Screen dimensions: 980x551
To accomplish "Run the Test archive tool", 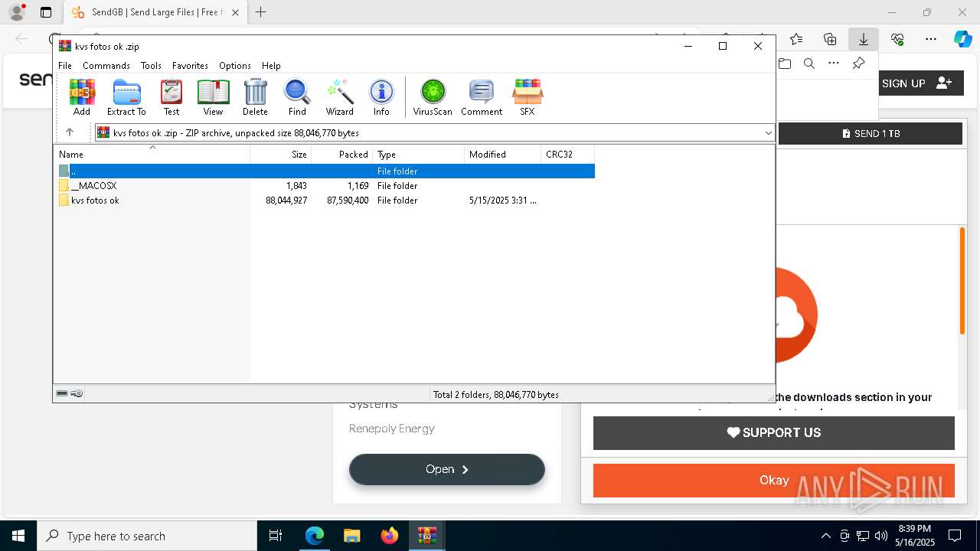I will tap(171, 97).
